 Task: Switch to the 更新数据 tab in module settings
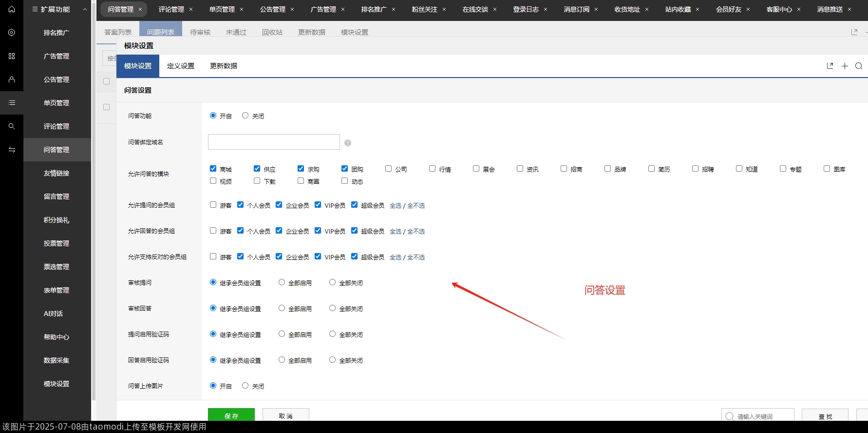(224, 66)
